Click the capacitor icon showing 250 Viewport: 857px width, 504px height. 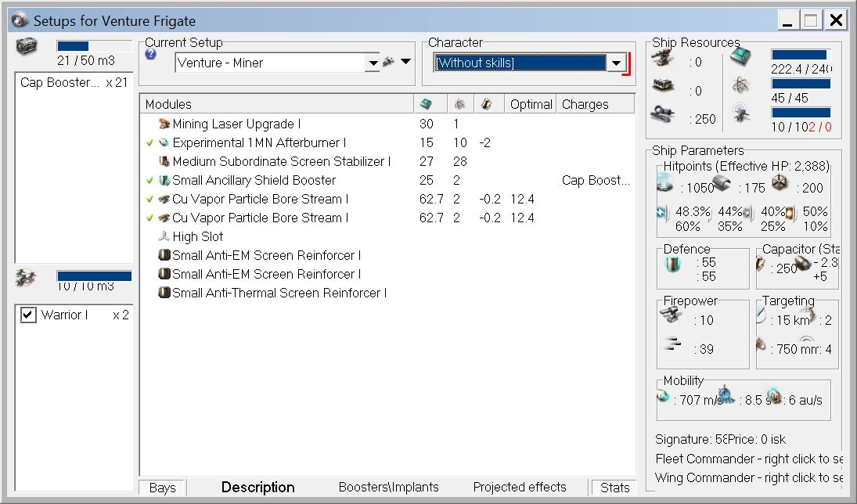[760, 264]
